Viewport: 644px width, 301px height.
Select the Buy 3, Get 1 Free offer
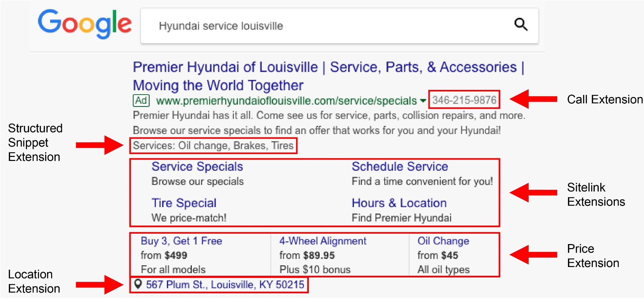181,241
